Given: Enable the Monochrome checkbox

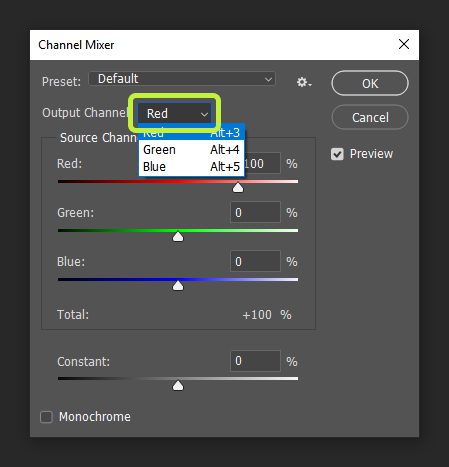Looking at the screenshot, I should point(46,417).
